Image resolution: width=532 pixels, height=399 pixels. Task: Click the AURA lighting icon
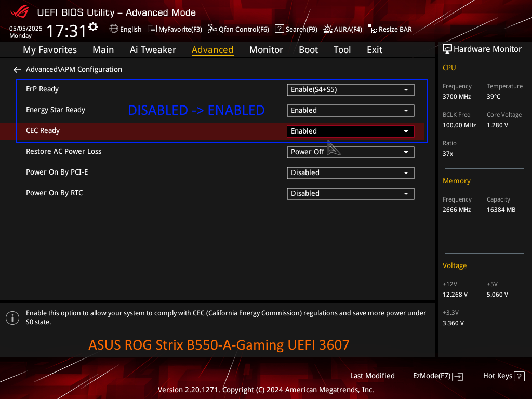[x=327, y=29]
